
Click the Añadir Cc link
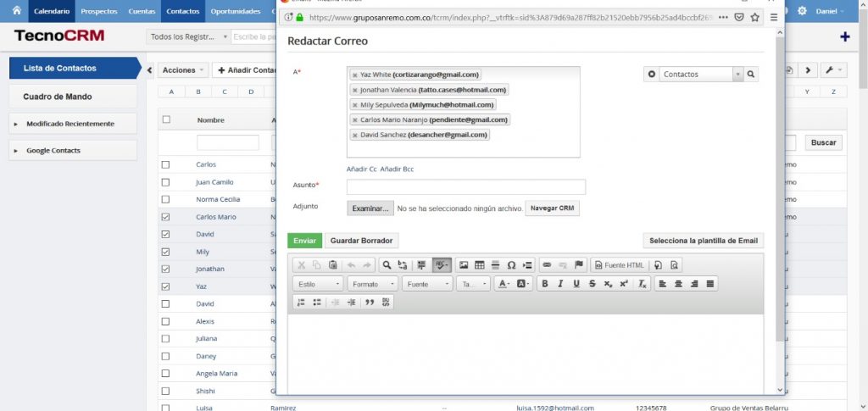point(361,169)
